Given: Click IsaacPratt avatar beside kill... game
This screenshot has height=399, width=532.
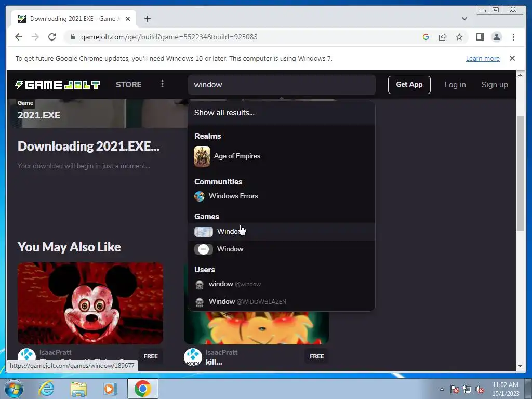Looking at the screenshot, I should point(193,357).
